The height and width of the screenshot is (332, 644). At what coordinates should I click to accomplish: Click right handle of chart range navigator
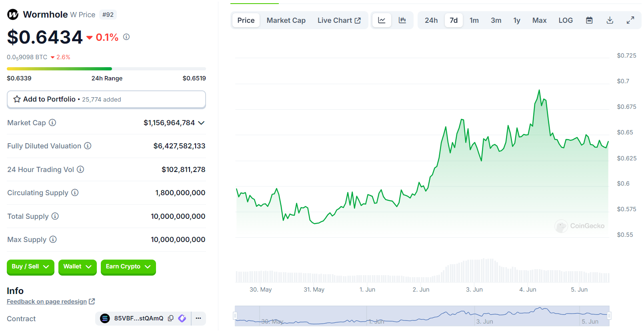pyautogui.click(x=609, y=316)
